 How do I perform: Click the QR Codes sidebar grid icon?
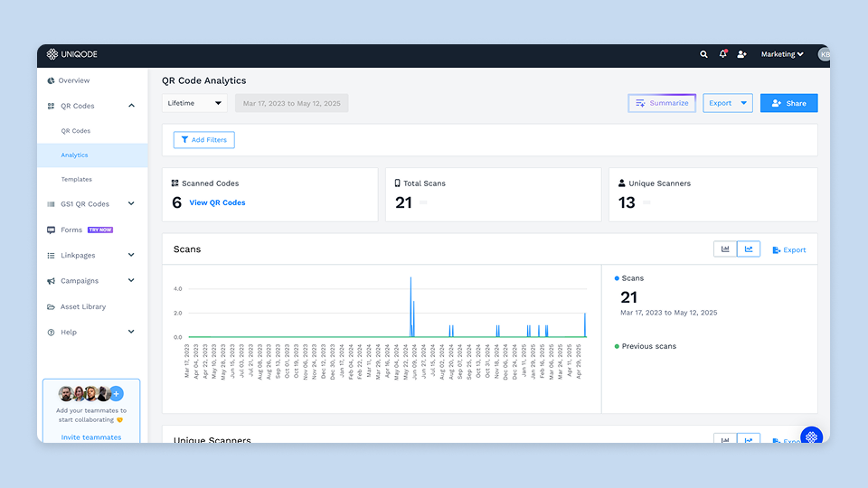click(51, 107)
